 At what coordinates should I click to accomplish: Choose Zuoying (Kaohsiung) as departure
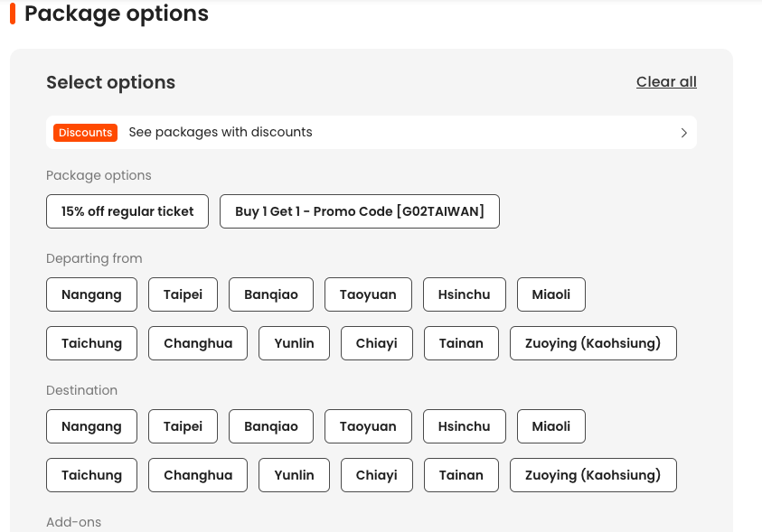593,343
